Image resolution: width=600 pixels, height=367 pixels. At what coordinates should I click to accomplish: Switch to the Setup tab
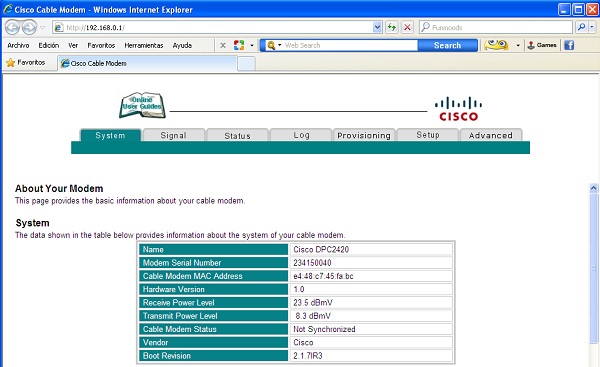[x=428, y=135]
